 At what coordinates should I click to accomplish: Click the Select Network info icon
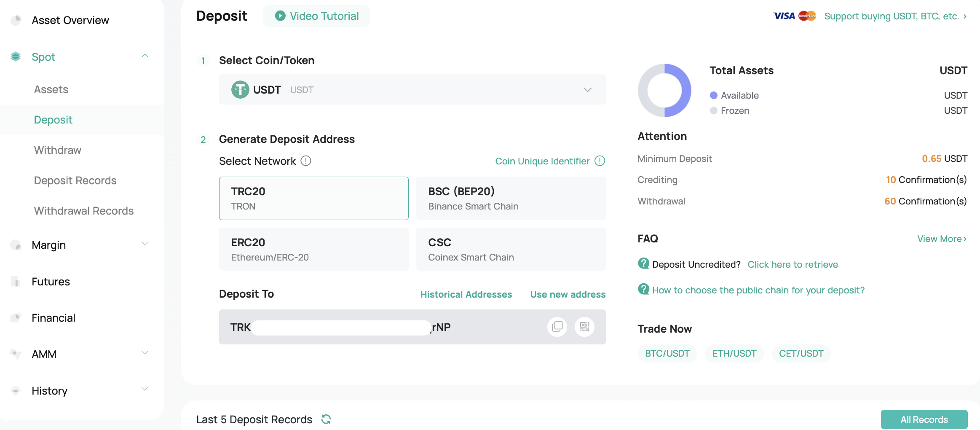coord(306,161)
